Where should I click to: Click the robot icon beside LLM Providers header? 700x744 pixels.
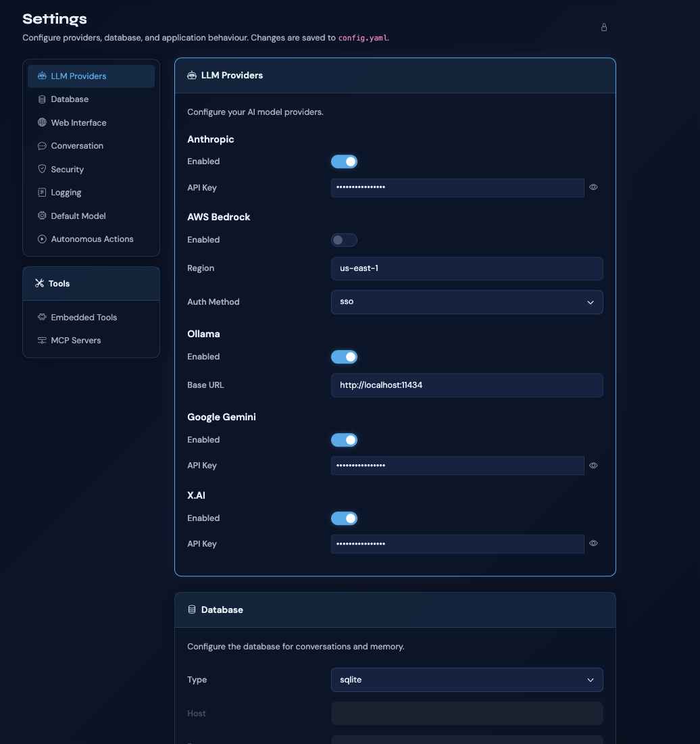[x=191, y=75]
